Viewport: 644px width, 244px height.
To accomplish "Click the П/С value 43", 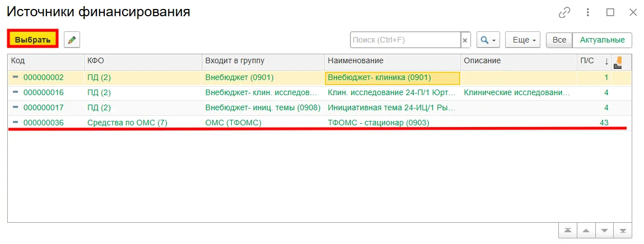I will [x=604, y=123].
